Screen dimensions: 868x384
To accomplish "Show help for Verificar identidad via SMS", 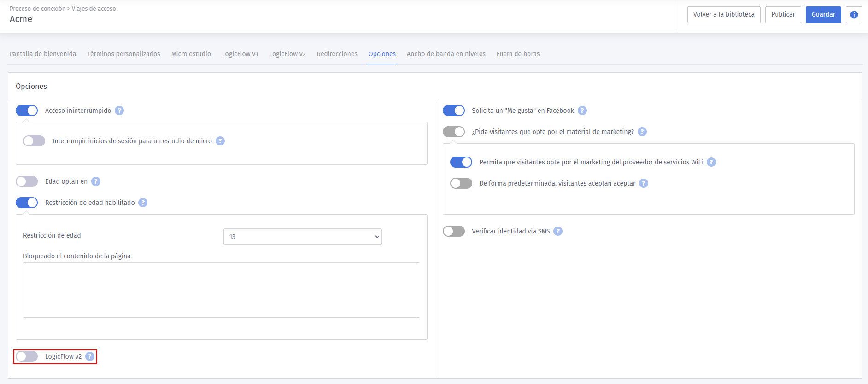I will tap(558, 231).
